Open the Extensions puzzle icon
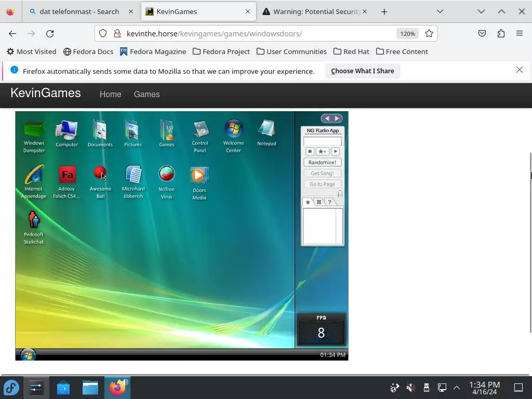 [501, 33]
